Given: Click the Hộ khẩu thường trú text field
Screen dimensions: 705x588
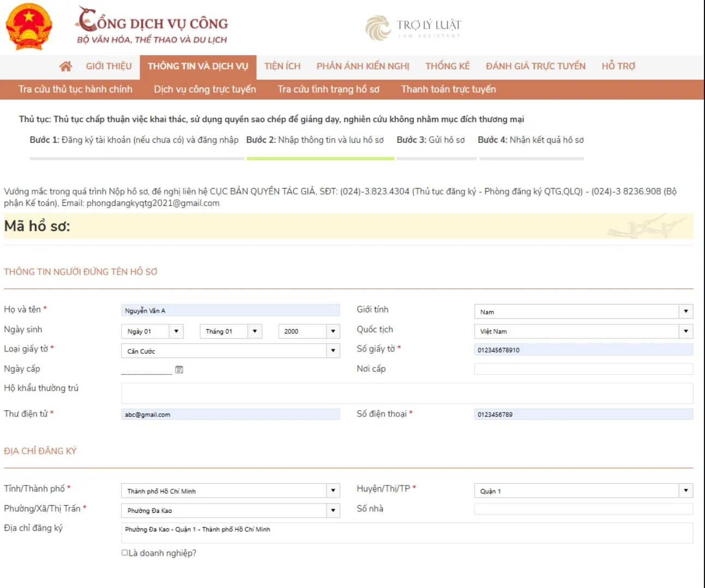Looking at the screenshot, I should click(x=407, y=393).
